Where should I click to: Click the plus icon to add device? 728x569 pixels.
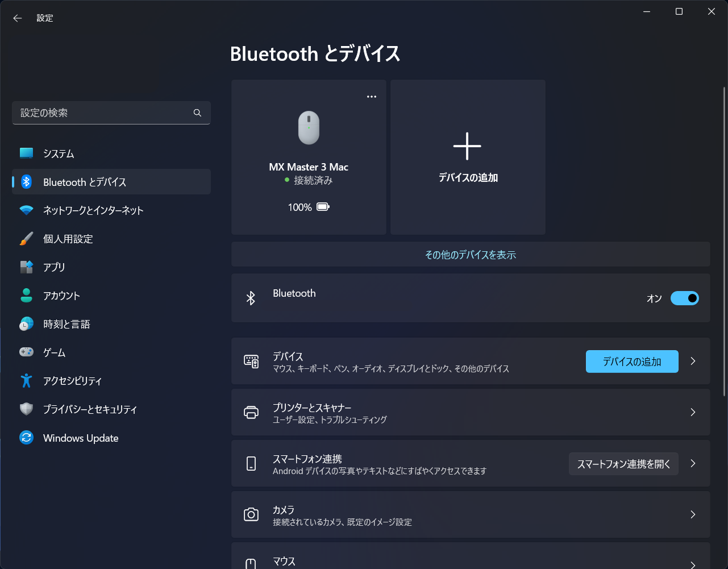[x=467, y=147]
